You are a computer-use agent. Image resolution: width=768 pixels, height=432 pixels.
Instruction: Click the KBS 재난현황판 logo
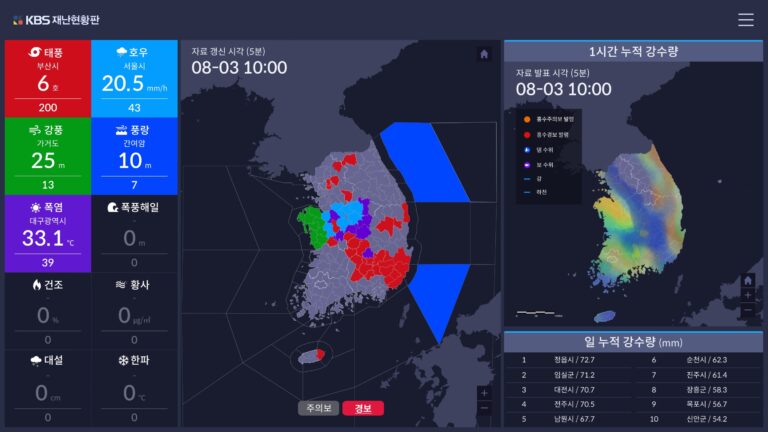point(56,20)
